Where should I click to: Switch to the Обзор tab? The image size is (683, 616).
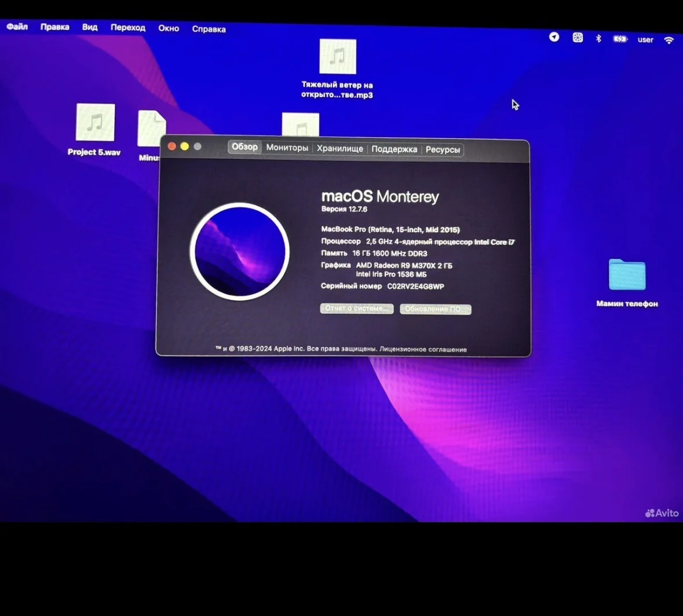point(244,147)
